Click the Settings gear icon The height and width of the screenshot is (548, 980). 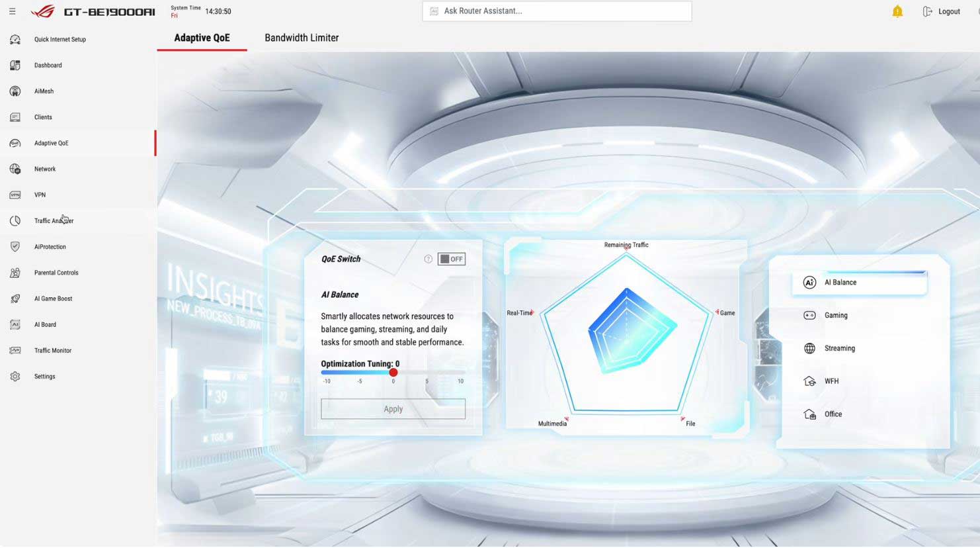pyautogui.click(x=15, y=377)
